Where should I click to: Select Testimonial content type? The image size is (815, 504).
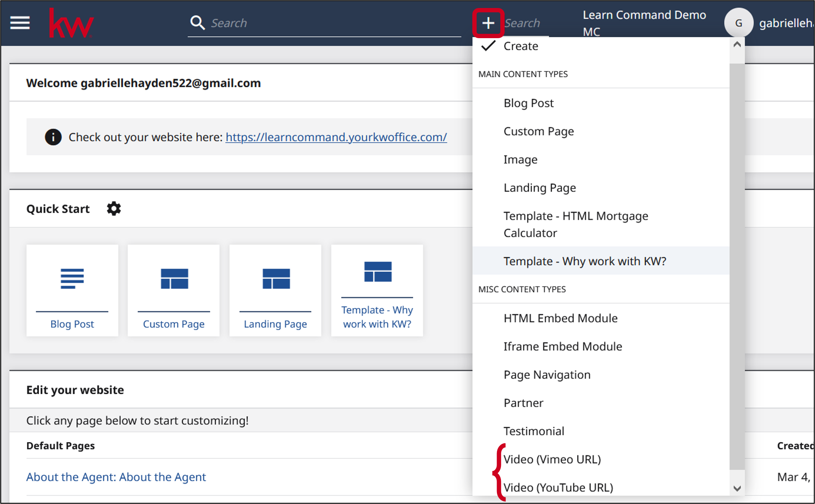601,431
